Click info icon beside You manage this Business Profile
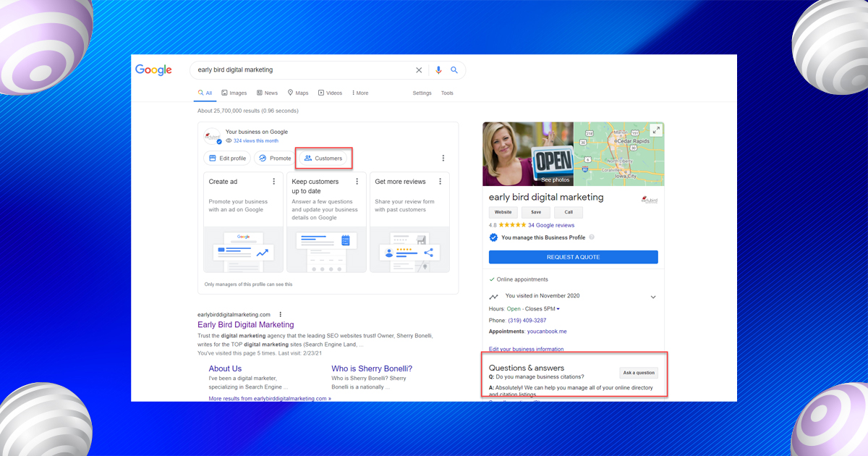 point(592,237)
